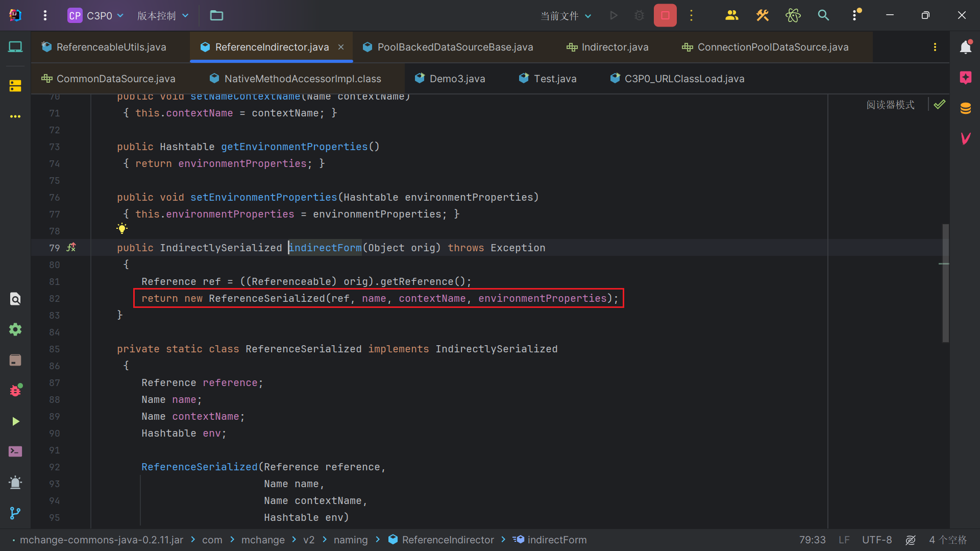Close the ReferenceIndirector.java tab

click(341, 47)
